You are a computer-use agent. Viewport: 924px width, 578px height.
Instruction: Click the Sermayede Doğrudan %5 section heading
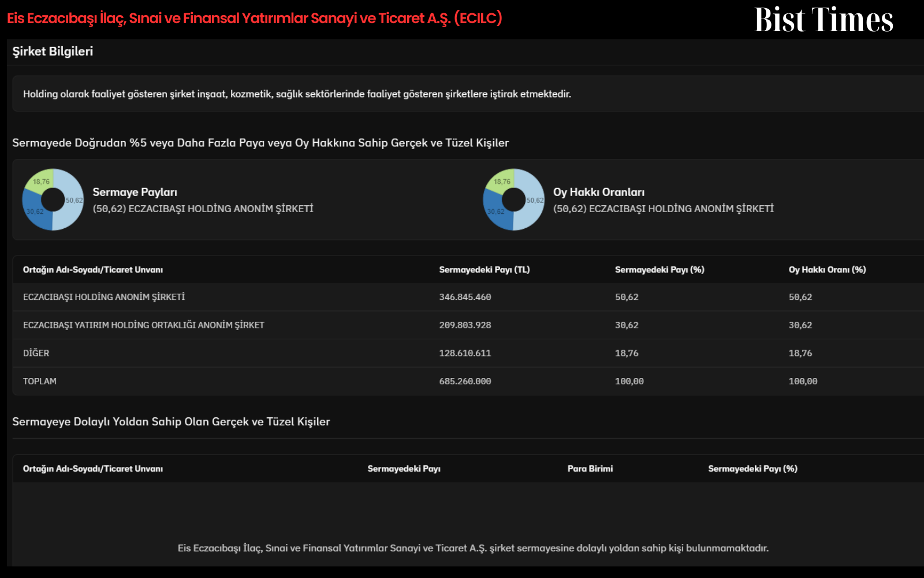coord(260,143)
